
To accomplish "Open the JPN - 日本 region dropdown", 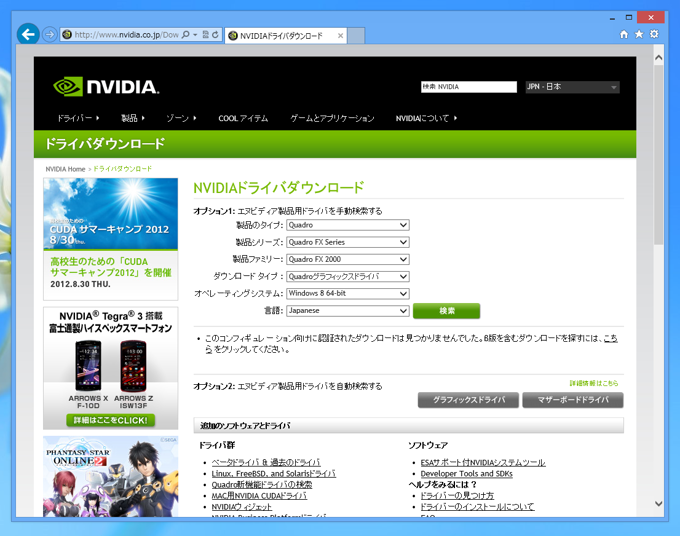I will coord(572,87).
